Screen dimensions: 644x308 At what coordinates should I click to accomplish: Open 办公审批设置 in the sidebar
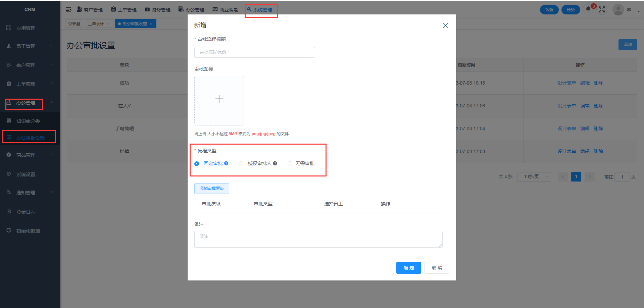[x=30, y=138]
